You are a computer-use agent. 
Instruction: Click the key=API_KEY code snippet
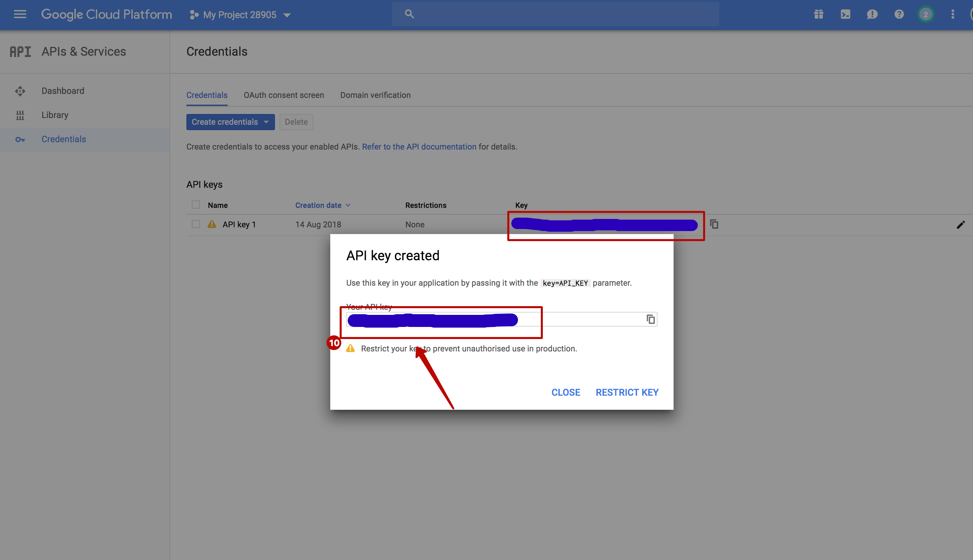pyautogui.click(x=565, y=283)
